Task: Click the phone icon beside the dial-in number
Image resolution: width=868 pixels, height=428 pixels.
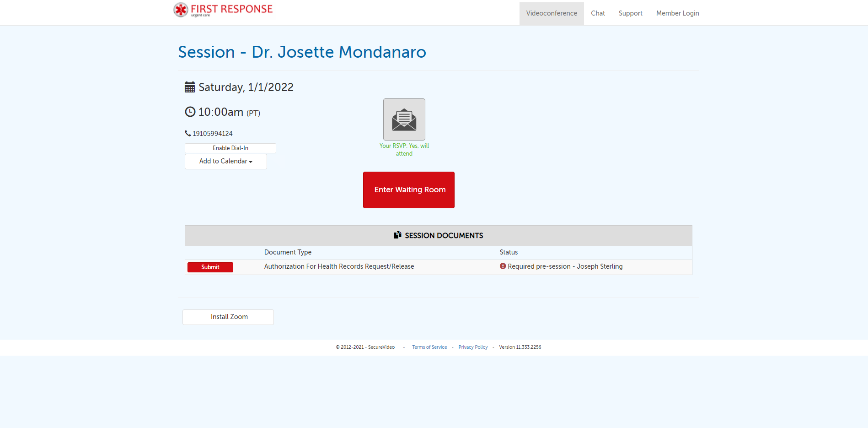Action: pyautogui.click(x=188, y=133)
